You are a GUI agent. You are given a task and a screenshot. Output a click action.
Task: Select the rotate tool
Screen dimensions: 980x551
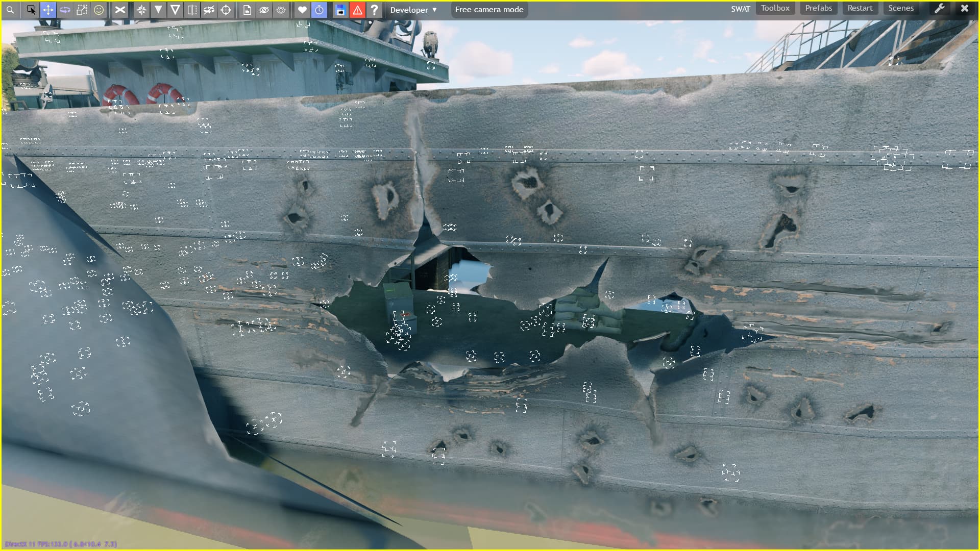tap(65, 10)
